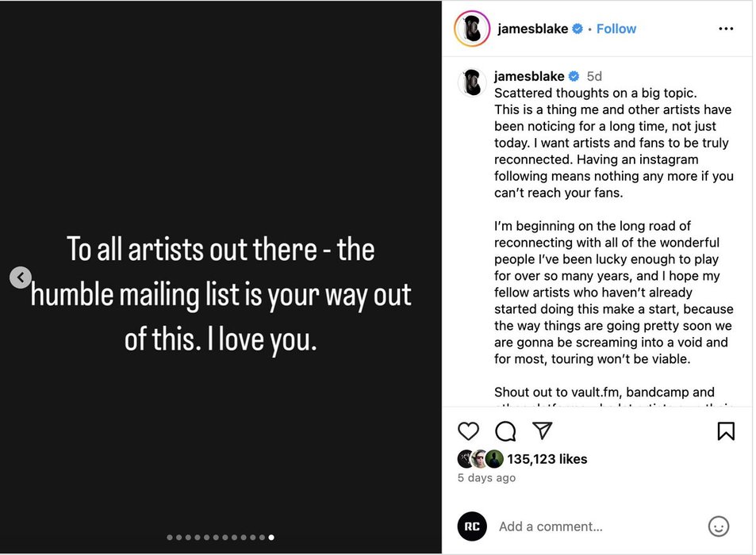Viewport: 756px width, 555px height.
Task: Open jamesblake username link in caption
Action: [x=529, y=76]
